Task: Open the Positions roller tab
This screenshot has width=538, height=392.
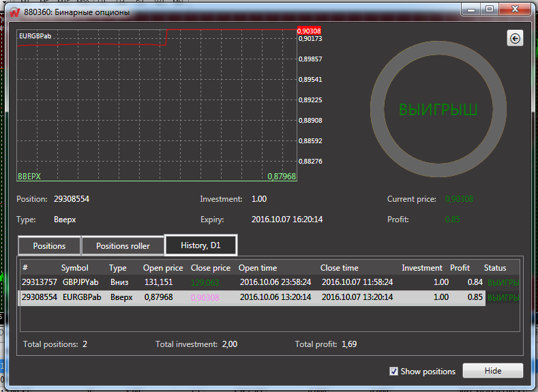Action: pos(123,245)
